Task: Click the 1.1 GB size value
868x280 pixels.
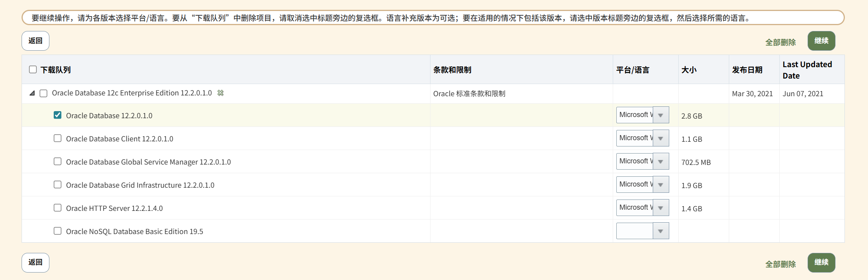Action: click(x=692, y=139)
